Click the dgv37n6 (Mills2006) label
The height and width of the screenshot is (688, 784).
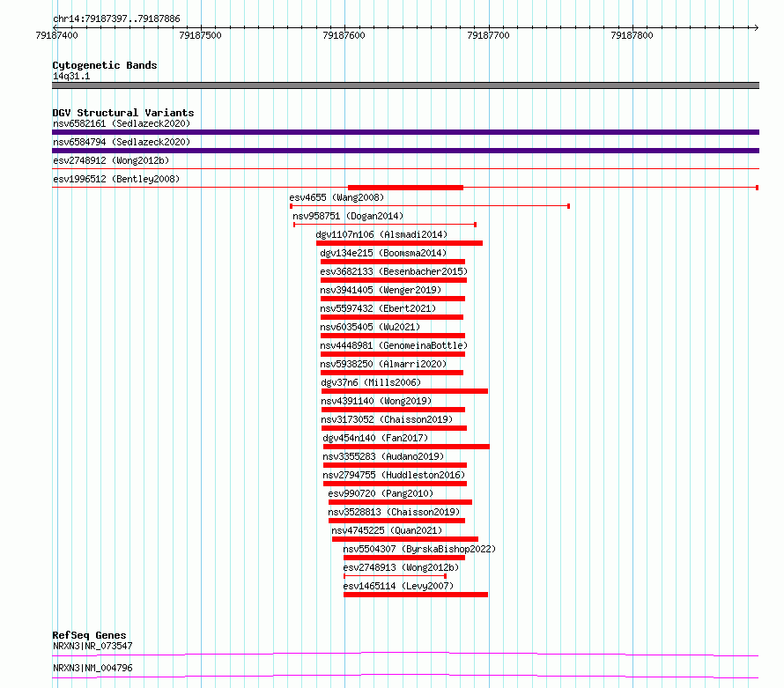coord(371,382)
